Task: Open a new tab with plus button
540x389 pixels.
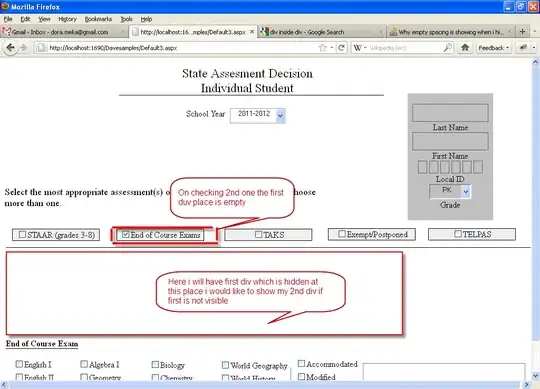Action: click(522, 32)
